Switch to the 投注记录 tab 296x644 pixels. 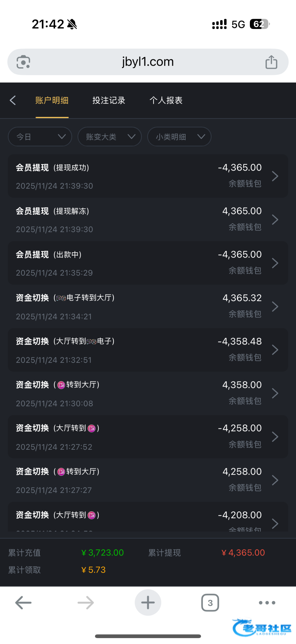[x=109, y=100]
